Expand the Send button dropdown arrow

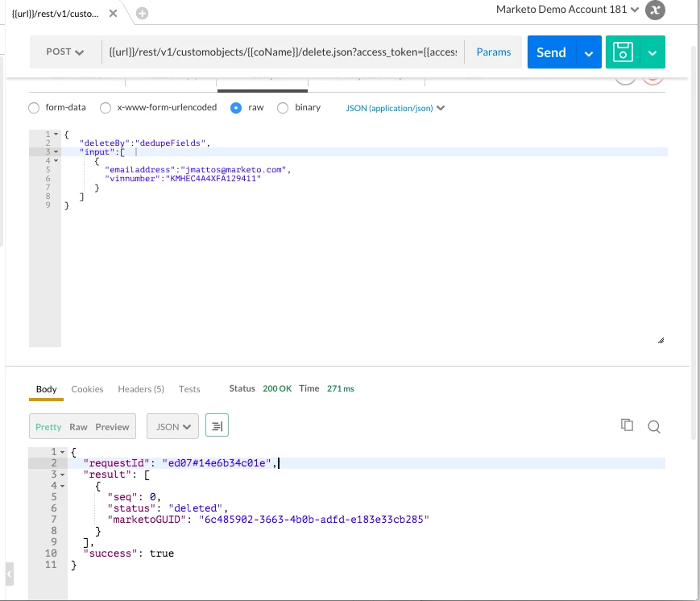589,54
